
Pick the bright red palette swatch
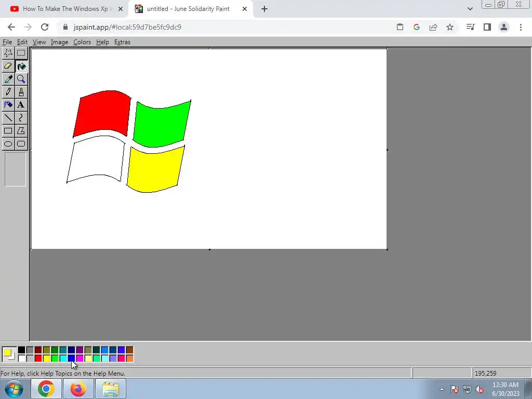pyautogui.click(x=38, y=358)
